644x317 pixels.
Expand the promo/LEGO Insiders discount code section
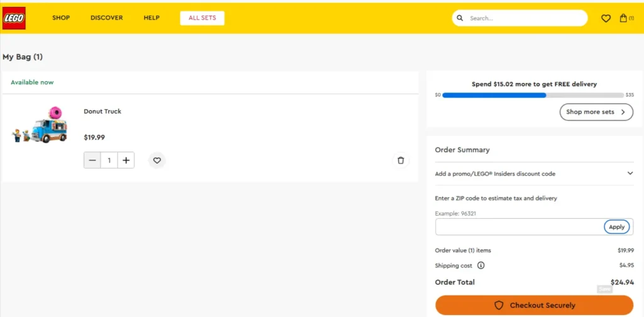pyautogui.click(x=535, y=174)
